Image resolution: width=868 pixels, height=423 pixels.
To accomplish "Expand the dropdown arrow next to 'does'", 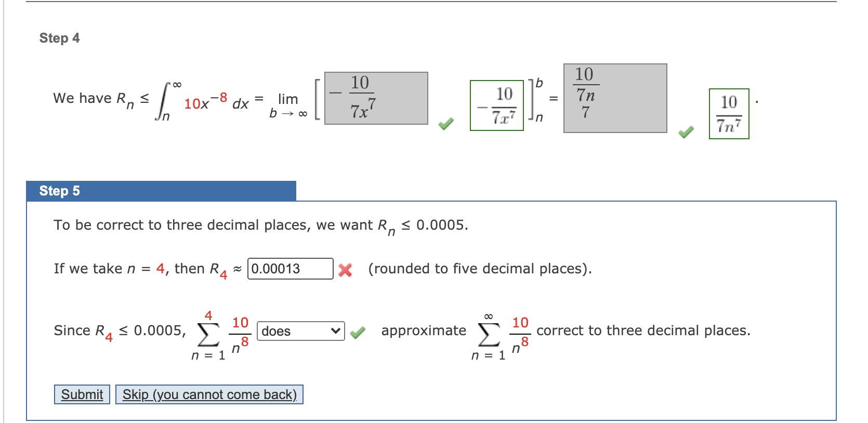I will pyautogui.click(x=336, y=331).
